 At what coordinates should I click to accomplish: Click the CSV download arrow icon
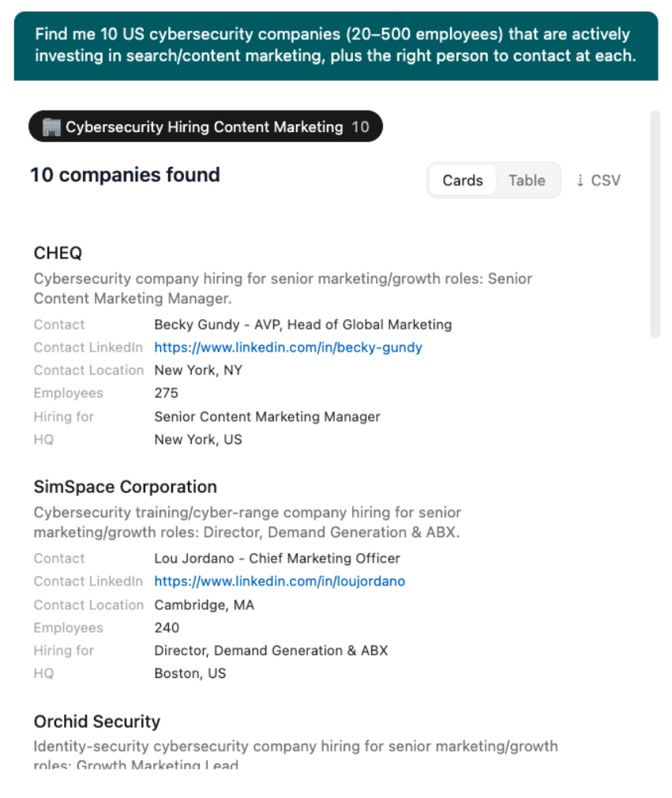pos(580,181)
